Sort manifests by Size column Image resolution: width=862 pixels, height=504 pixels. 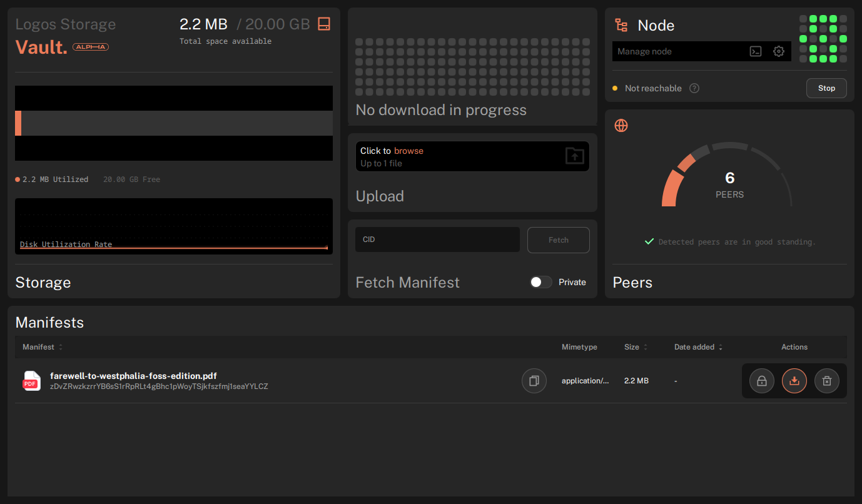tap(636, 347)
